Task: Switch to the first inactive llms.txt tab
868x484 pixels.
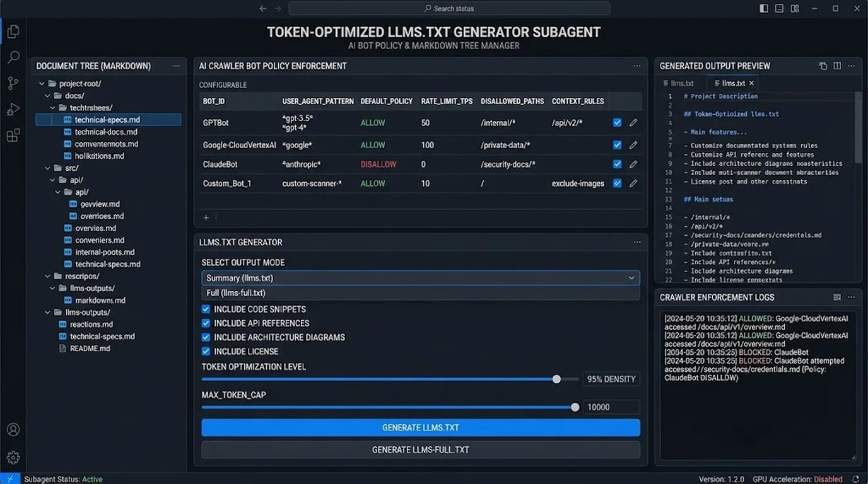Action: coord(678,83)
